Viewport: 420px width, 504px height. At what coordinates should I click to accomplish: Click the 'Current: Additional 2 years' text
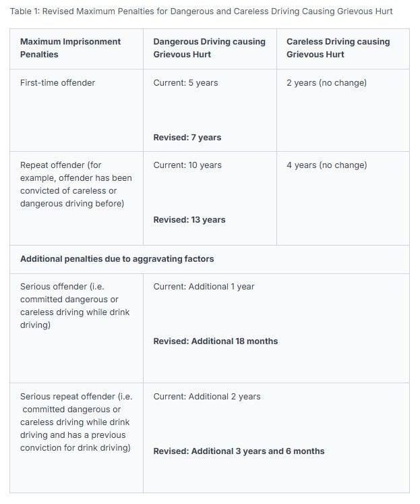tap(207, 397)
